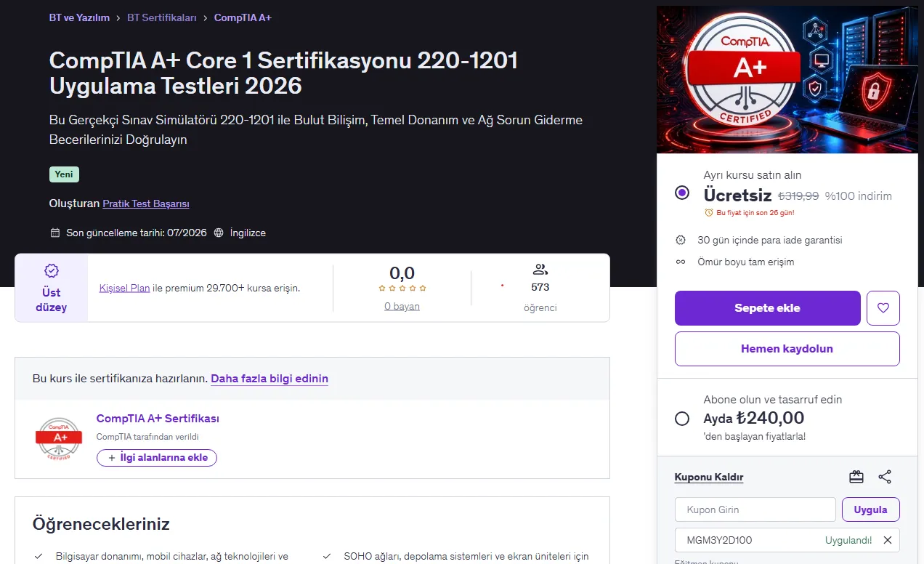Screen dimensions: 924x564
Task: Open the BT Sertifikaları breadcrumb
Action: [x=162, y=17]
